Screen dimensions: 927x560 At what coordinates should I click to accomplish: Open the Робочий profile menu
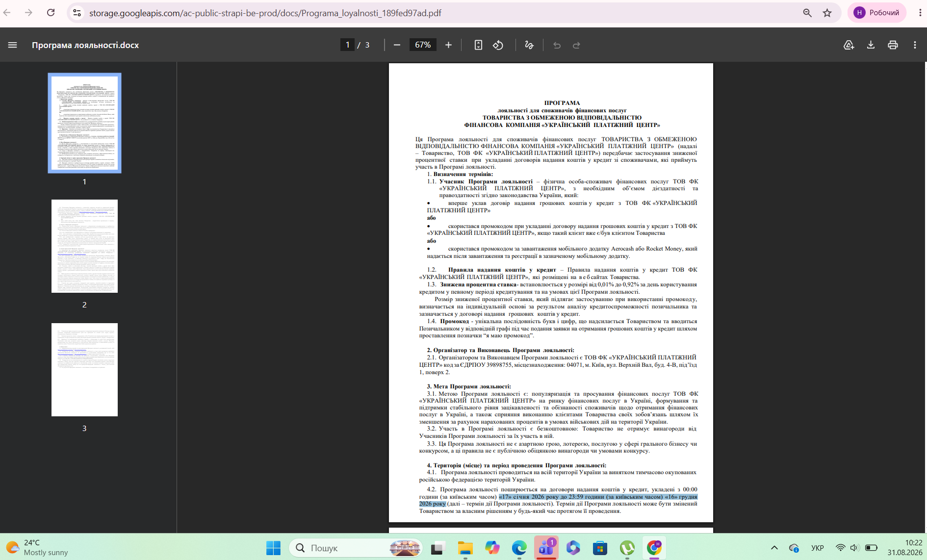876,13
